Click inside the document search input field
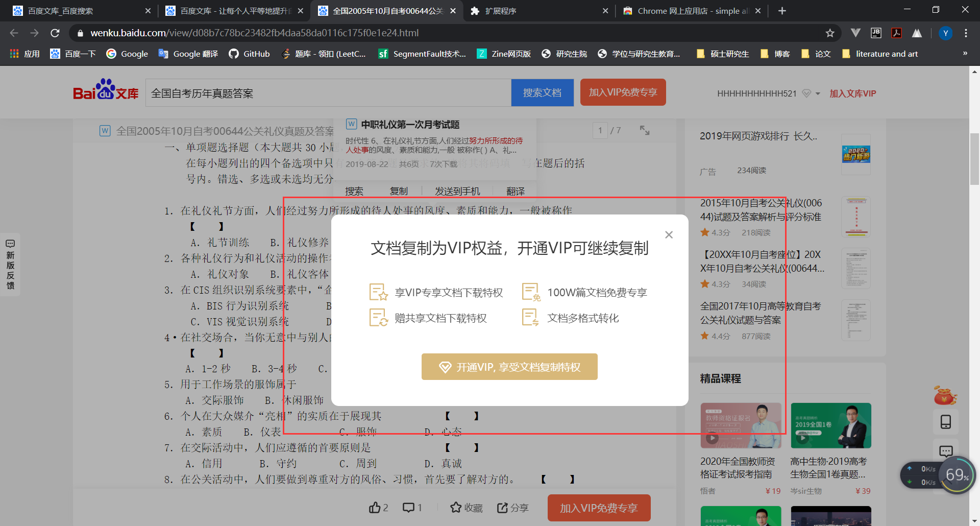Viewport: 980px width, 526px height. pyautogui.click(x=327, y=92)
